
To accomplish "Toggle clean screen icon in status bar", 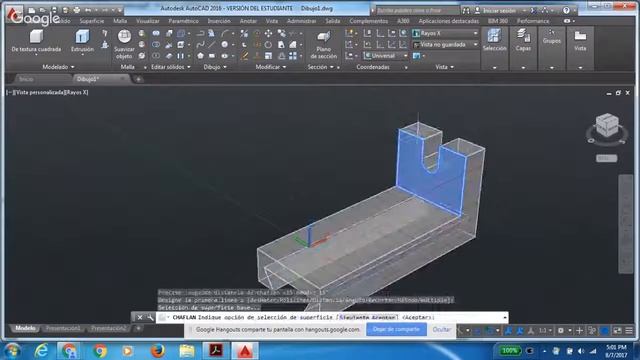I will tap(617, 330).
